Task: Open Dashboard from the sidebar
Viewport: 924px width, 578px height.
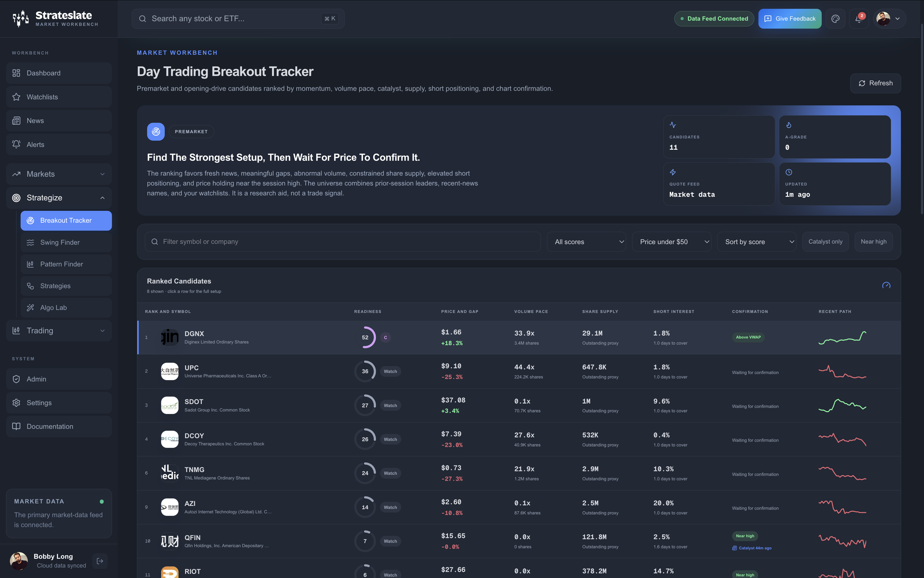Action: [x=59, y=73]
